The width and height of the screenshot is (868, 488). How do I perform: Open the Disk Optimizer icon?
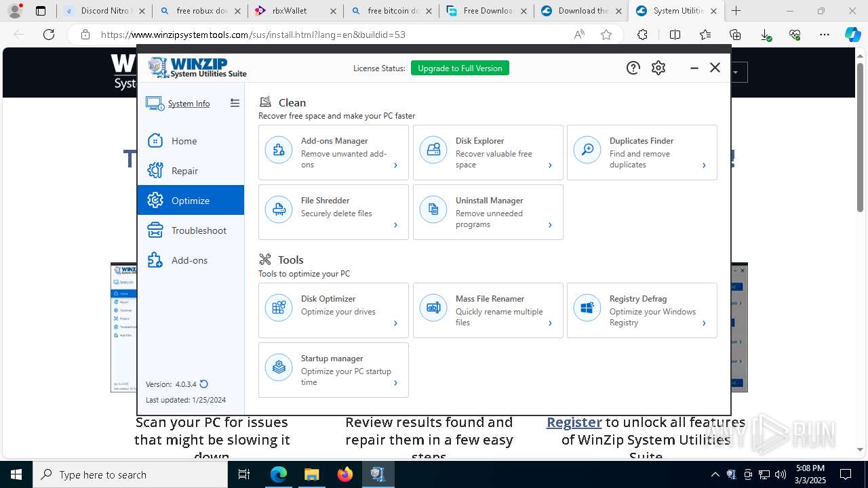[279, 308]
